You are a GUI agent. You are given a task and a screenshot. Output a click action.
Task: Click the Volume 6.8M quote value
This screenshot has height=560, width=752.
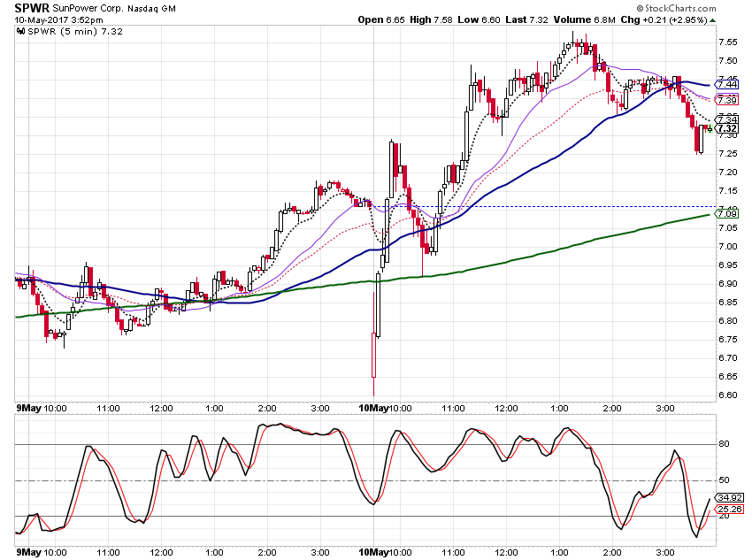click(584, 19)
